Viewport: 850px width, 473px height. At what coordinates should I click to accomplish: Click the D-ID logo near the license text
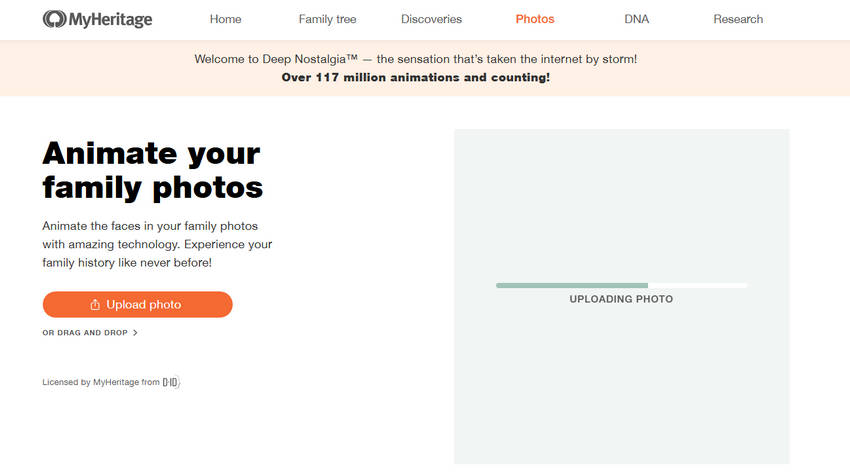point(171,382)
